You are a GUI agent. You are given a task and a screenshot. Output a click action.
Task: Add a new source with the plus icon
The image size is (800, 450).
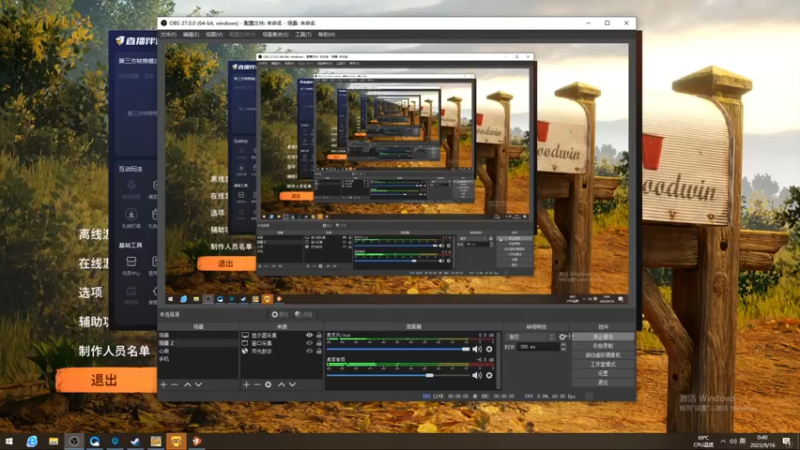246,385
